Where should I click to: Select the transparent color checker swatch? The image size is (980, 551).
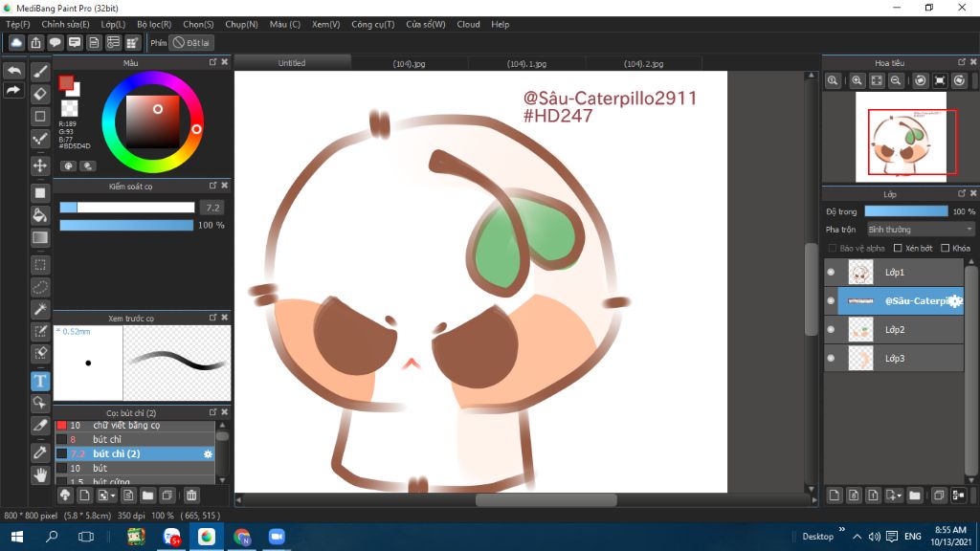[x=69, y=108]
